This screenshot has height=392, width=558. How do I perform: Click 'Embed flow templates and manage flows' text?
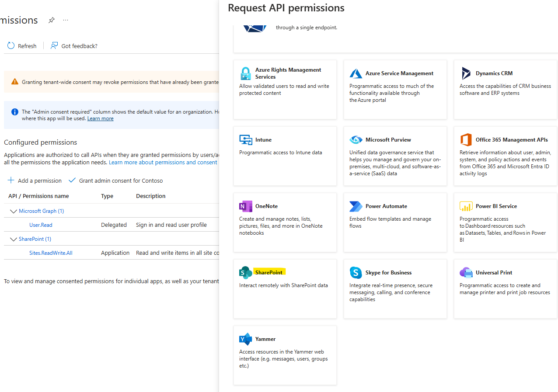click(x=390, y=222)
